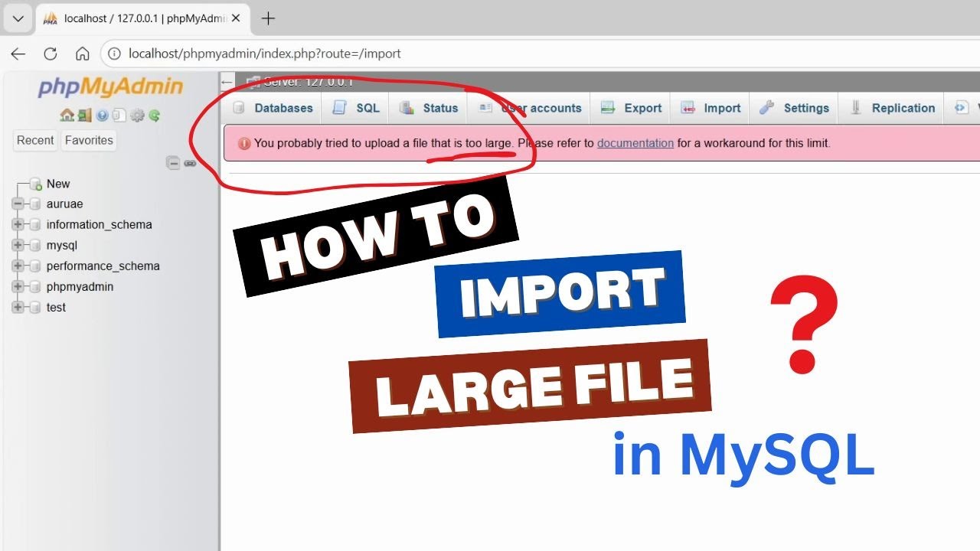Open the information_schema database
The image size is (980, 551).
coord(100,225)
